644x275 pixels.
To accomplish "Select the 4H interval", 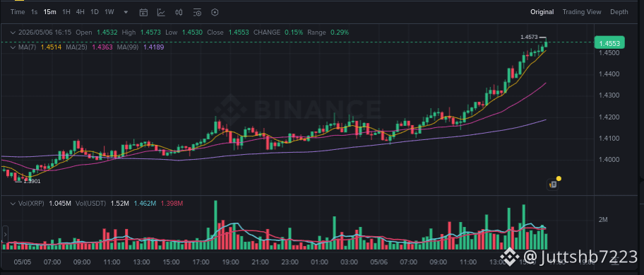I will (80, 12).
